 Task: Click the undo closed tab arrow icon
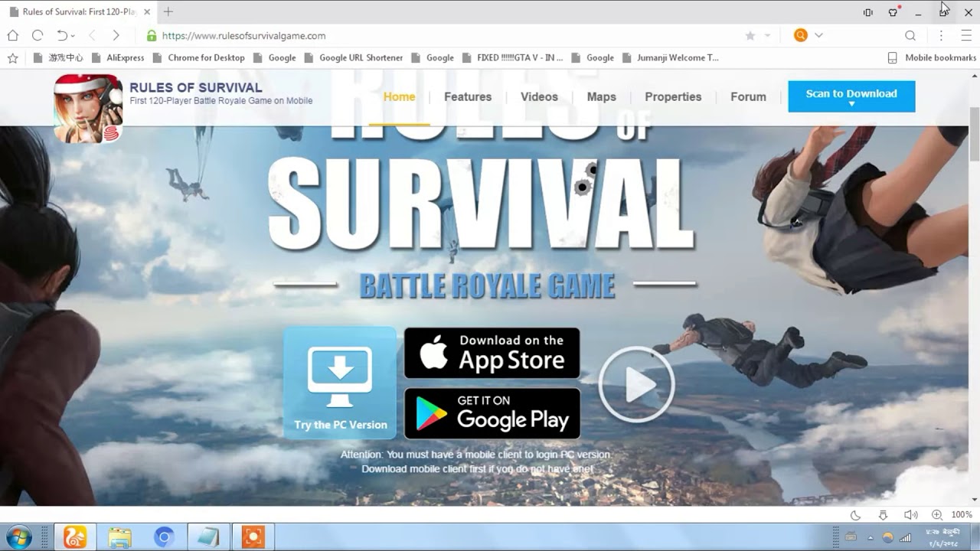(62, 35)
